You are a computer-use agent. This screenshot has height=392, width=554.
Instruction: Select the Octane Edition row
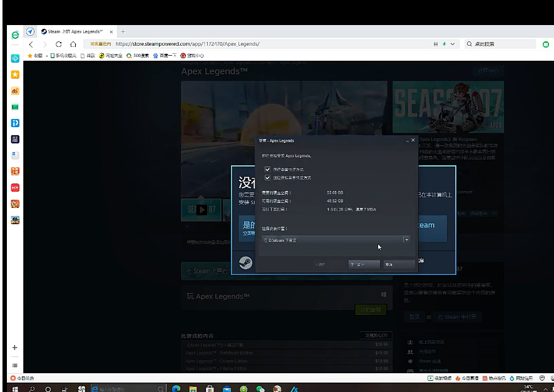[x=287, y=361]
